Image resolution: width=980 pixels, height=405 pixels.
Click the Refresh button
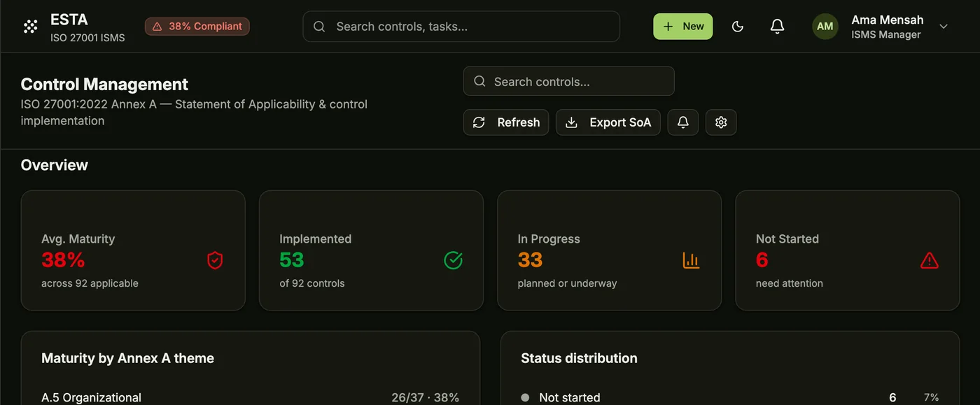point(506,122)
